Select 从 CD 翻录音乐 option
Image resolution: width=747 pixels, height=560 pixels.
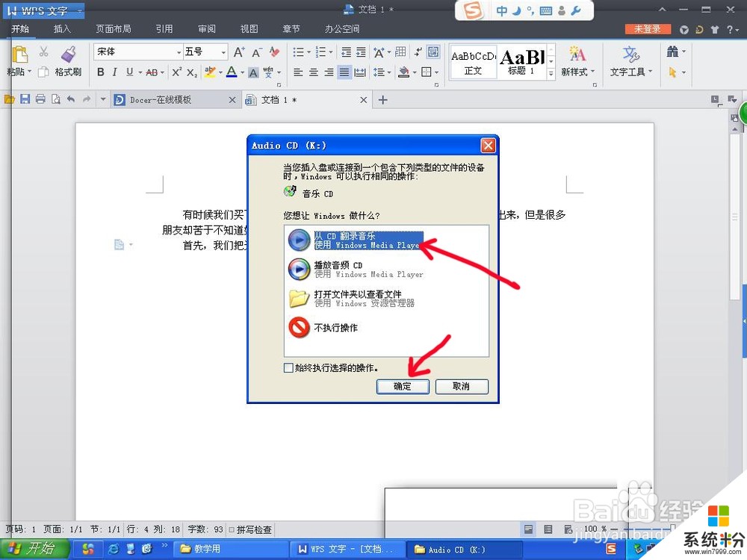click(x=355, y=240)
